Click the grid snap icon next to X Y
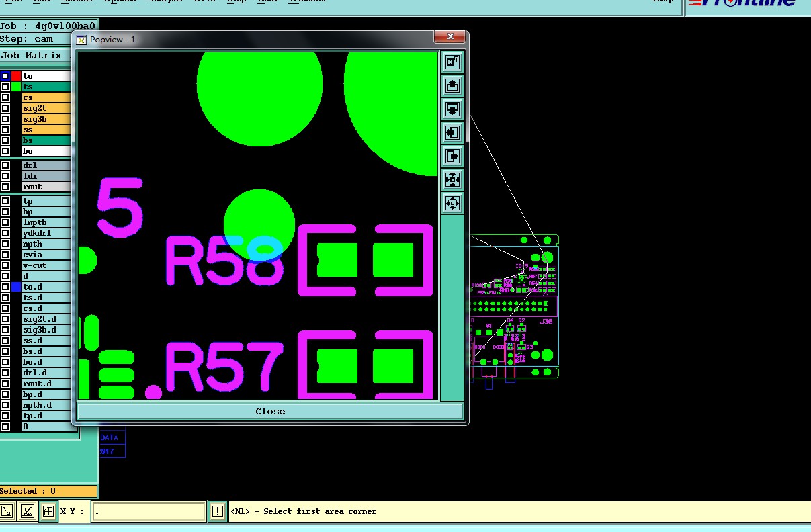The height and width of the screenshot is (532, 811). tap(48, 511)
